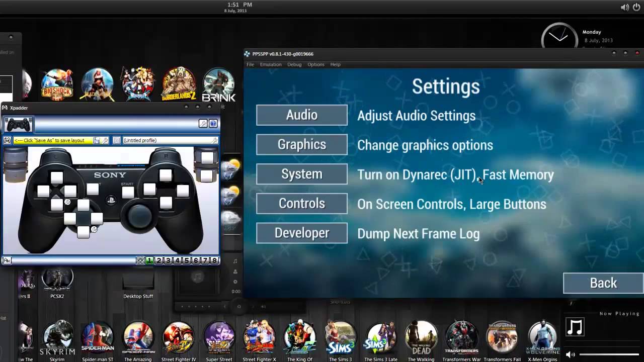Open Xpadder help question mark icon
Viewport: 644px width, 362px height.
(x=213, y=124)
